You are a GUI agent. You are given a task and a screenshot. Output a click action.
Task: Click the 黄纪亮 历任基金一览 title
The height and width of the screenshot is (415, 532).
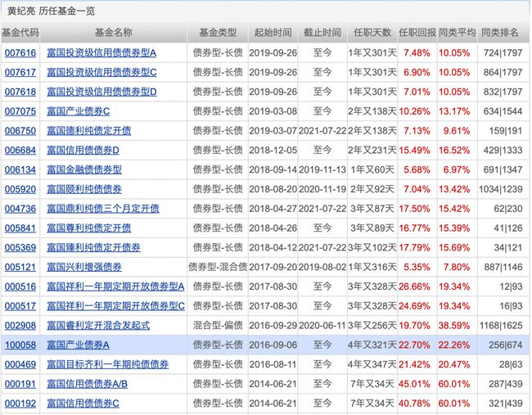click(51, 11)
